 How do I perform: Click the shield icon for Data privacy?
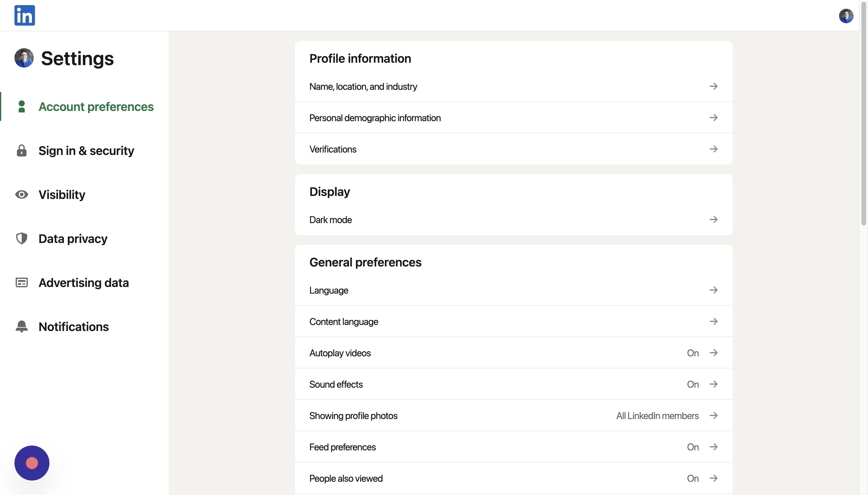[21, 239]
